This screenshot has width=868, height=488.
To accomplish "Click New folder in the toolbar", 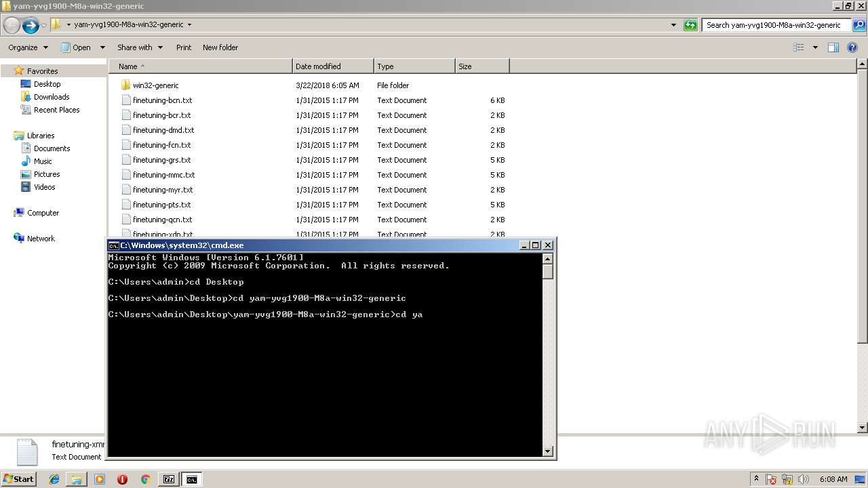I will tap(220, 47).
